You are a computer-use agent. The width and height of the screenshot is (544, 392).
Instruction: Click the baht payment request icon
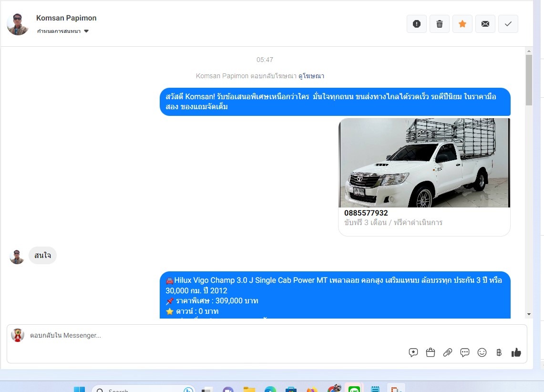point(499,352)
